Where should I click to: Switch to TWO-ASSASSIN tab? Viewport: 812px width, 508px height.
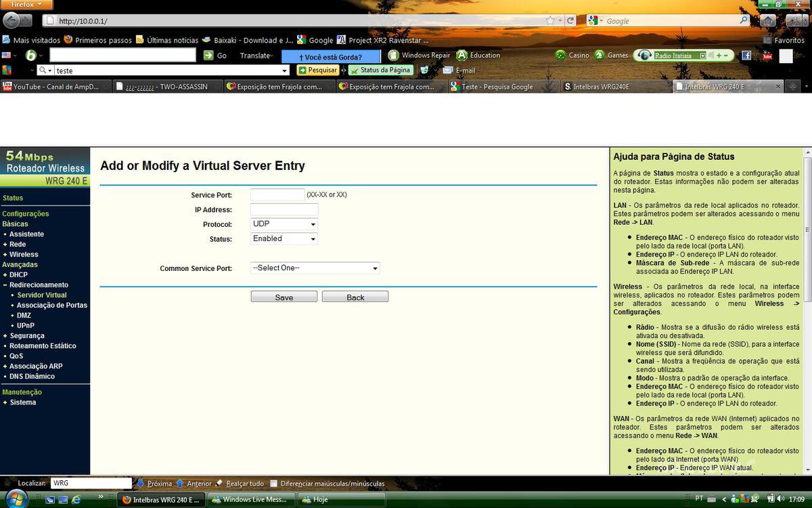(168, 87)
